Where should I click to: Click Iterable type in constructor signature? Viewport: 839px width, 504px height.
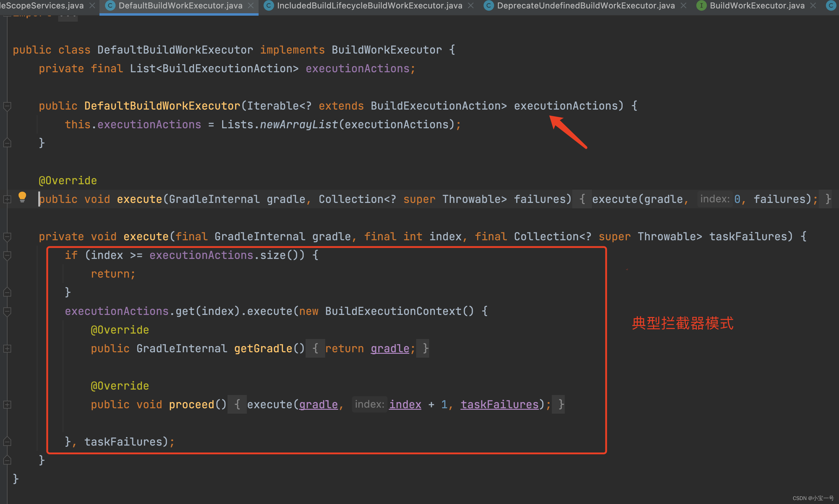pos(273,106)
